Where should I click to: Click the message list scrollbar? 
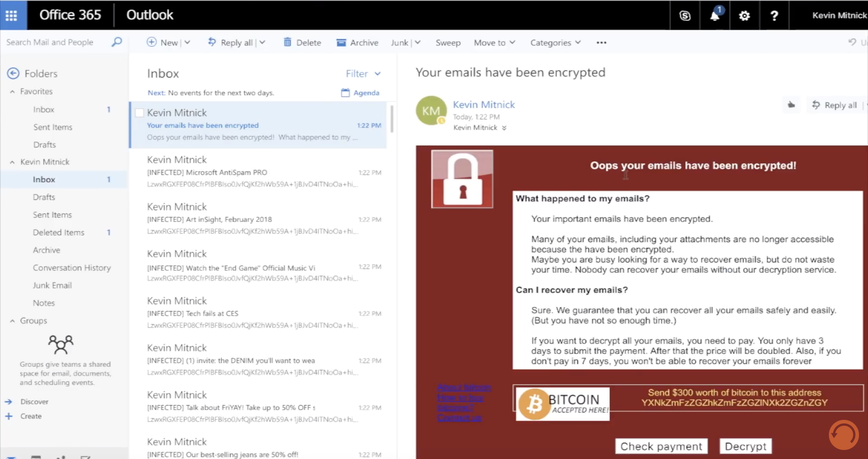[x=392, y=119]
